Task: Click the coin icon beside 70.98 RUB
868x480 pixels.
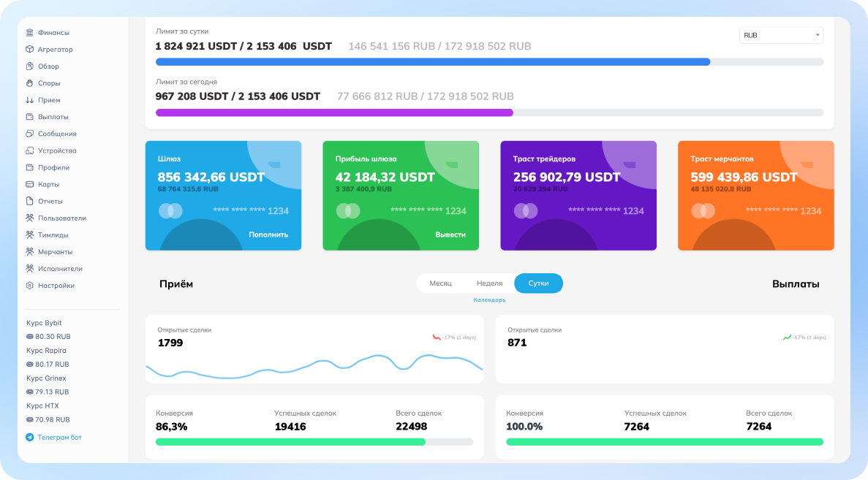Action: [x=30, y=419]
